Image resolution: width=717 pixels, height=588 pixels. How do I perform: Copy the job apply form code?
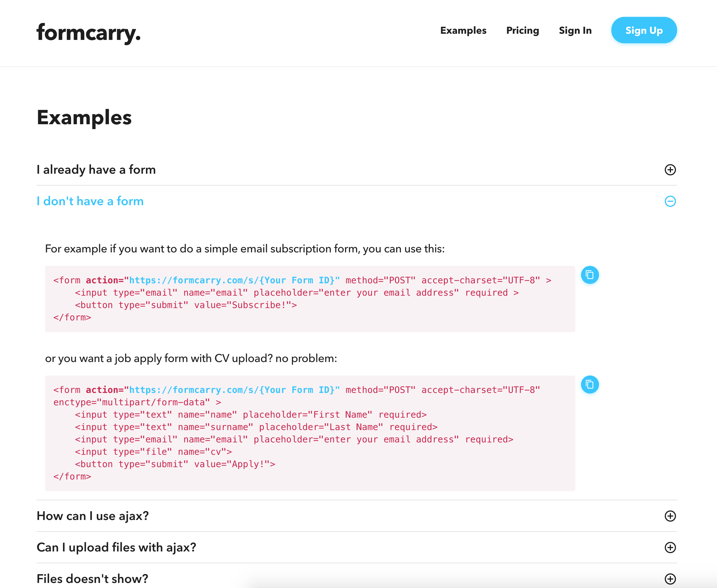pos(590,385)
